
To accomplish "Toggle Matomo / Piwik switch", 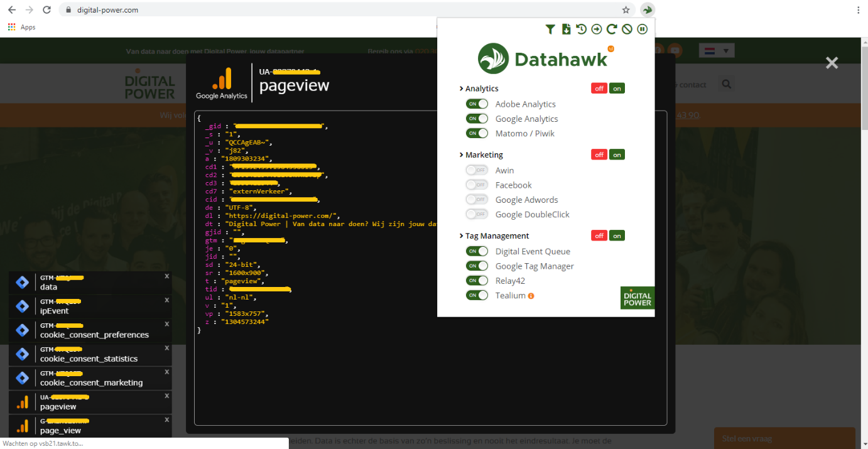I will 477,133.
